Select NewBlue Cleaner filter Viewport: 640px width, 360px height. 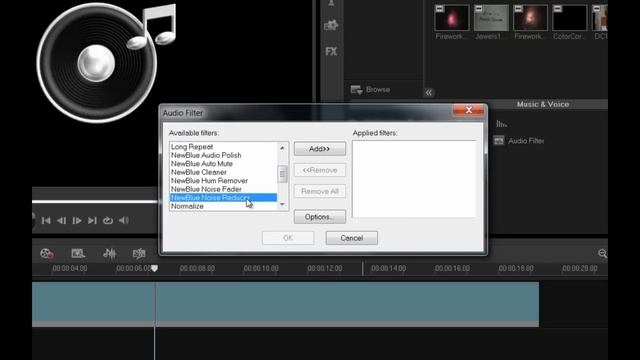click(198, 172)
